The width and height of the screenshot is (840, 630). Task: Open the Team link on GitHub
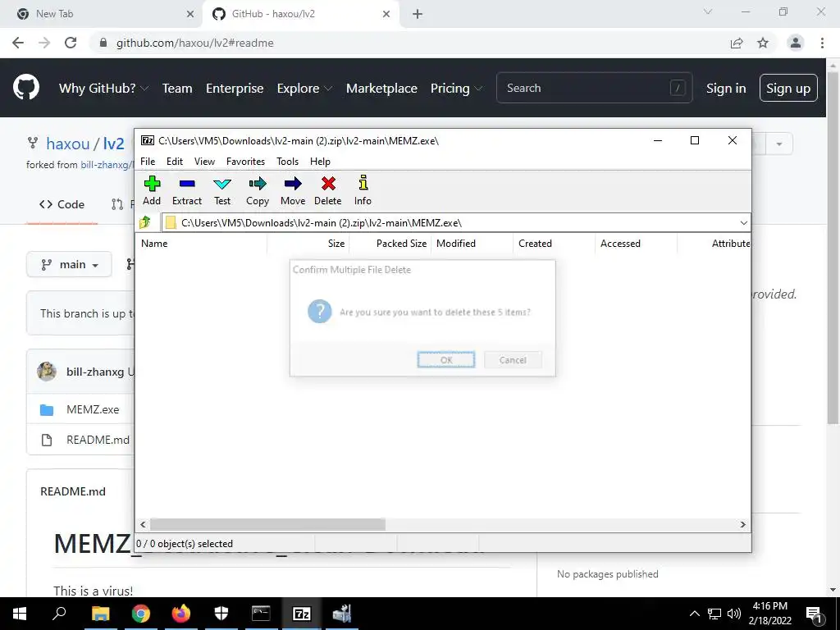pos(177,89)
